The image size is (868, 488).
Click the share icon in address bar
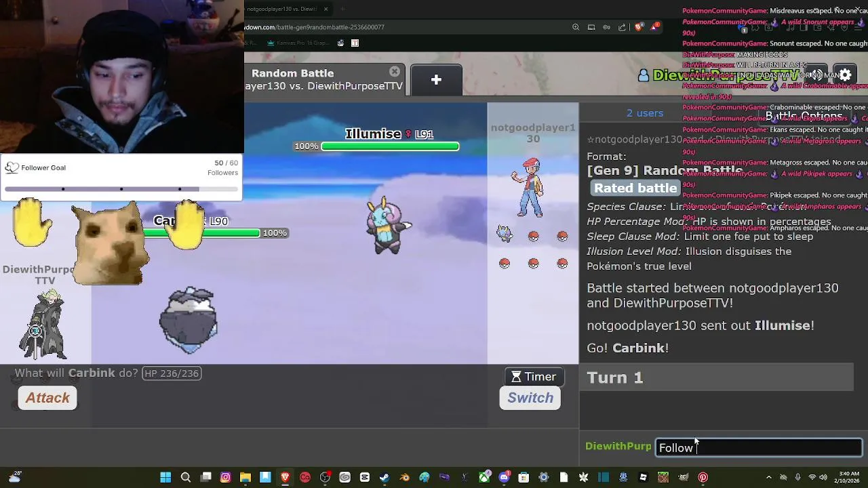tap(622, 27)
